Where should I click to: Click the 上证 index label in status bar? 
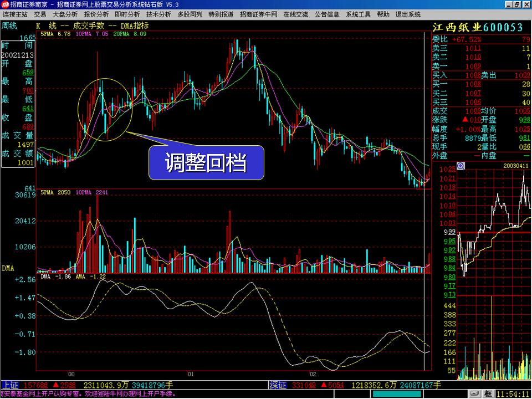point(9,385)
